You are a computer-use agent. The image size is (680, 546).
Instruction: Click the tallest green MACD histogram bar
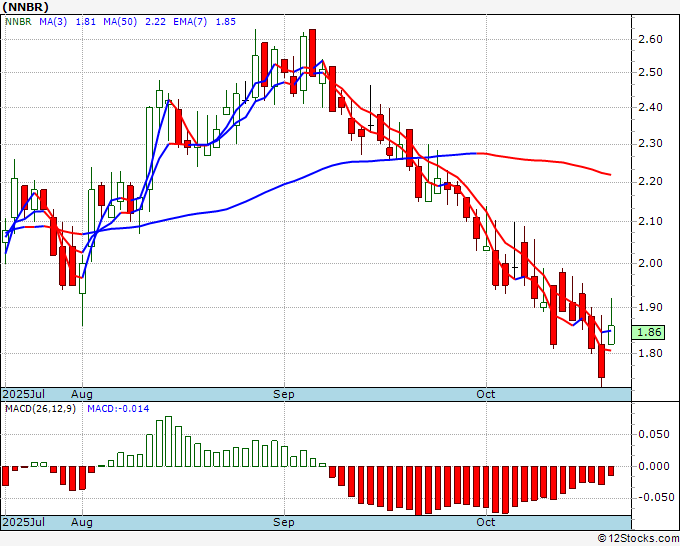click(x=169, y=441)
